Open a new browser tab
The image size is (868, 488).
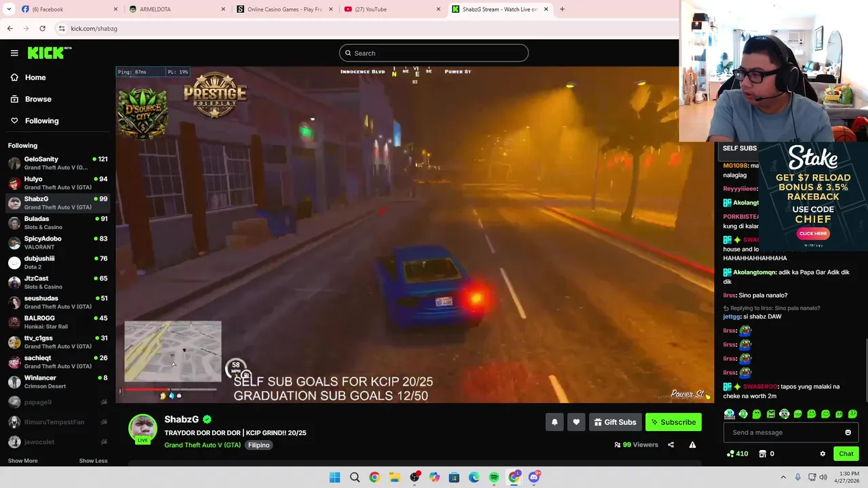click(562, 9)
